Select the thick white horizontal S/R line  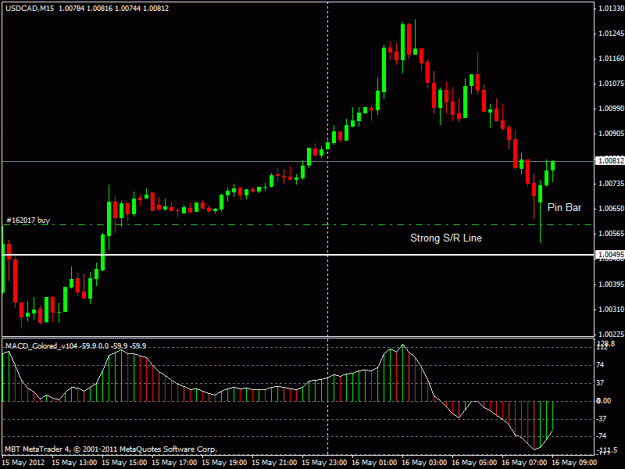pyautogui.click(x=298, y=255)
